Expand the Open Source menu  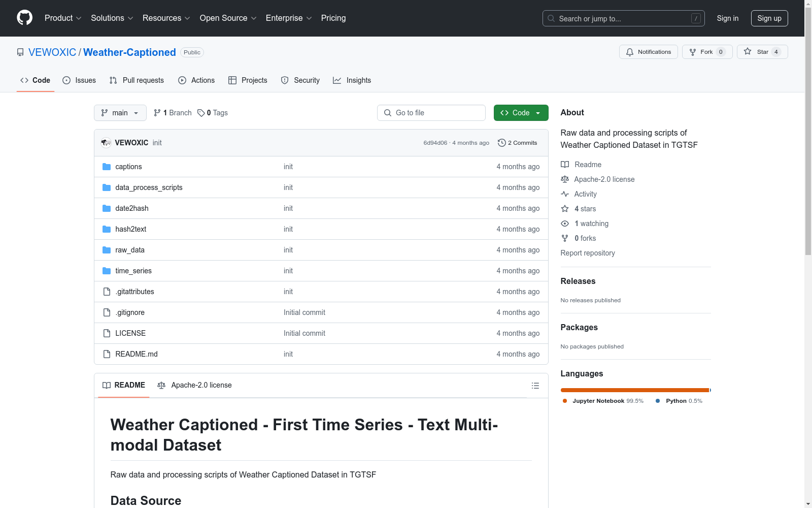[x=228, y=18]
